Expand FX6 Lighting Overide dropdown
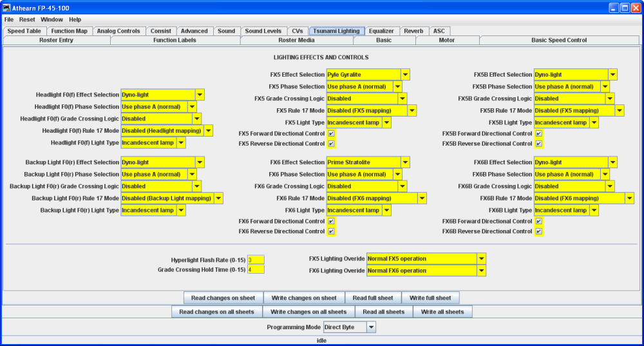This screenshot has height=346, width=644. pyautogui.click(x=481, y=271)
